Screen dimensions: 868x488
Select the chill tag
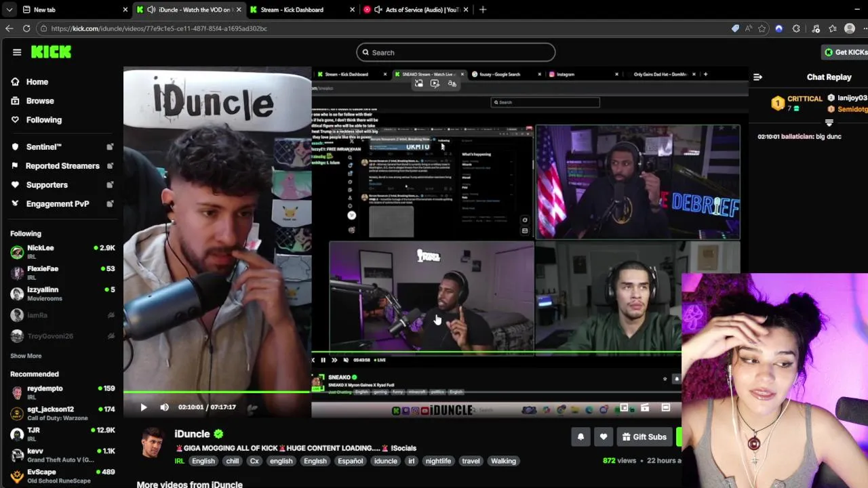[233, 461]
